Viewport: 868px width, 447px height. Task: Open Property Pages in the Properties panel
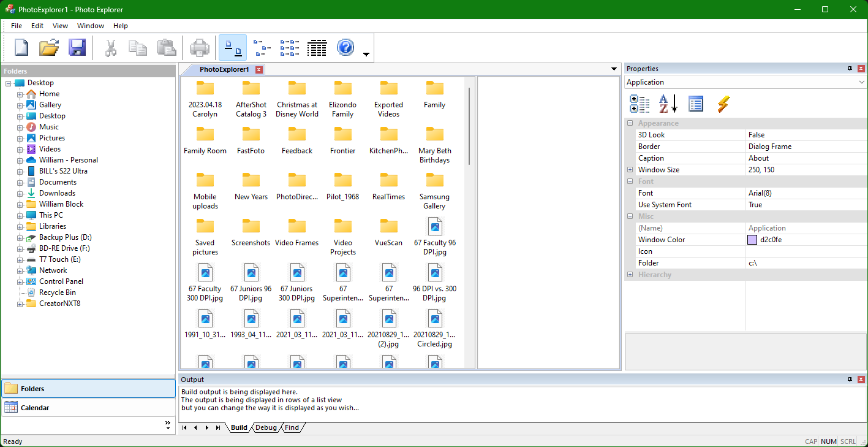click(x=696, y=104)
